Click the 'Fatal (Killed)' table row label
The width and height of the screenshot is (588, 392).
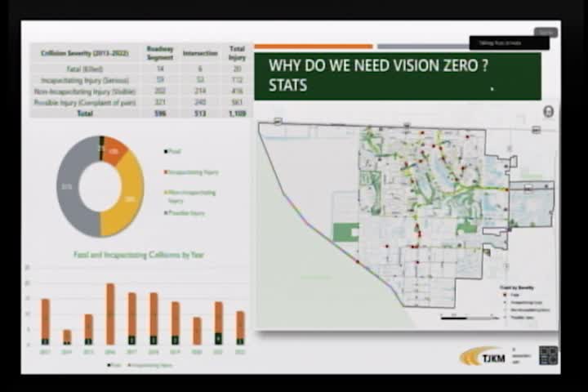(85, 69)
